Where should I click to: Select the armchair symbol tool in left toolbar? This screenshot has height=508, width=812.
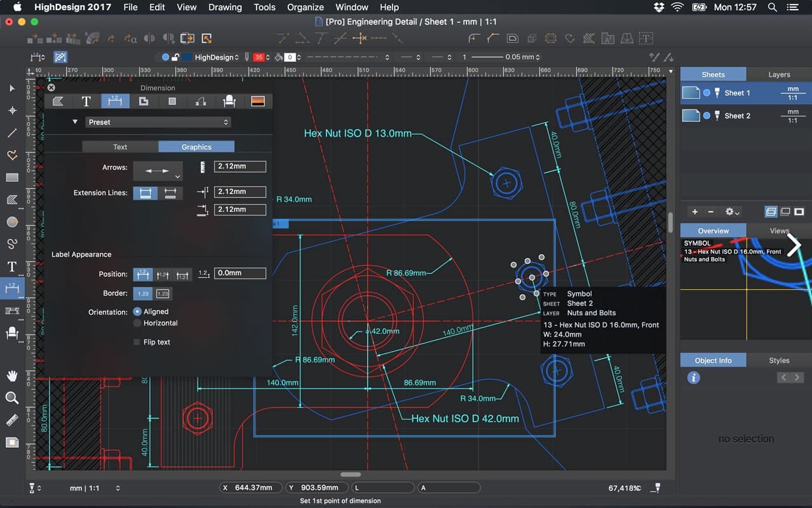[12, 333]
